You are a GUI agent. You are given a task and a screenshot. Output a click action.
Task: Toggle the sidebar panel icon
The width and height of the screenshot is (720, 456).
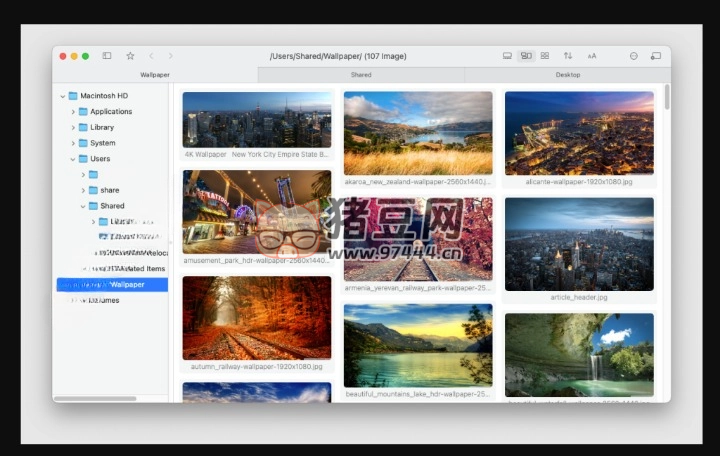point(107,56)
